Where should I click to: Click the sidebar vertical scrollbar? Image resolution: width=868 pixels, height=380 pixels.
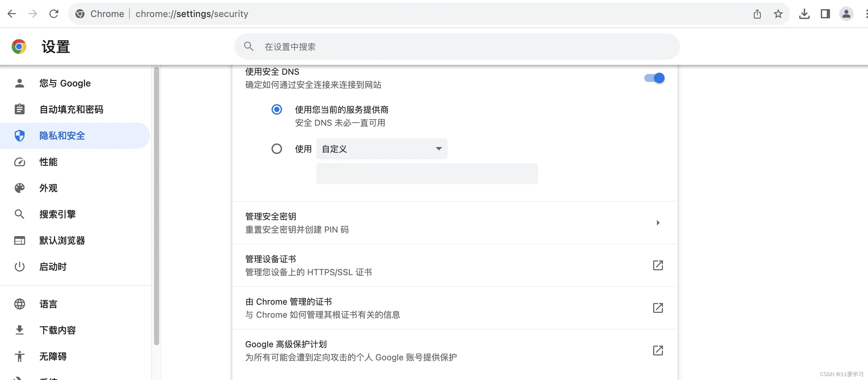(156, 205)
